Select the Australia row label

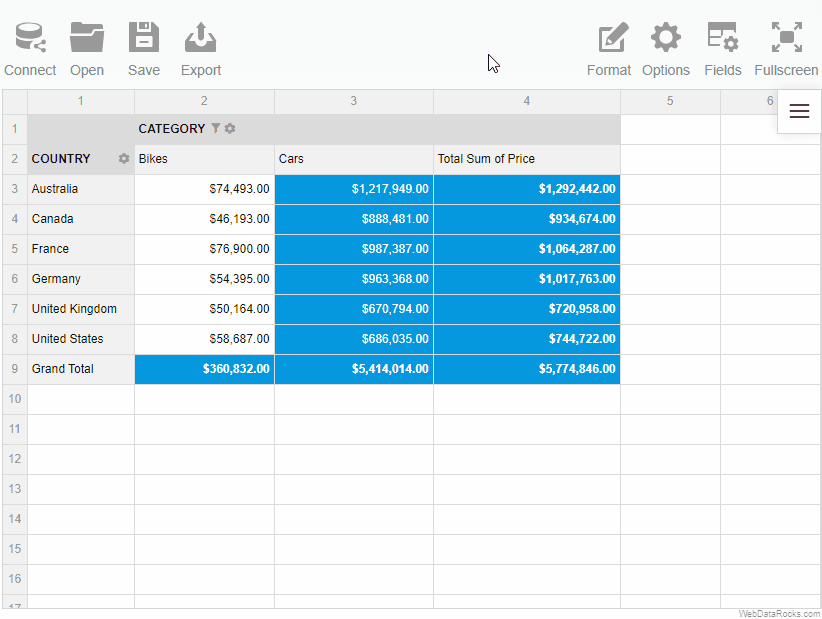[81, 189]
